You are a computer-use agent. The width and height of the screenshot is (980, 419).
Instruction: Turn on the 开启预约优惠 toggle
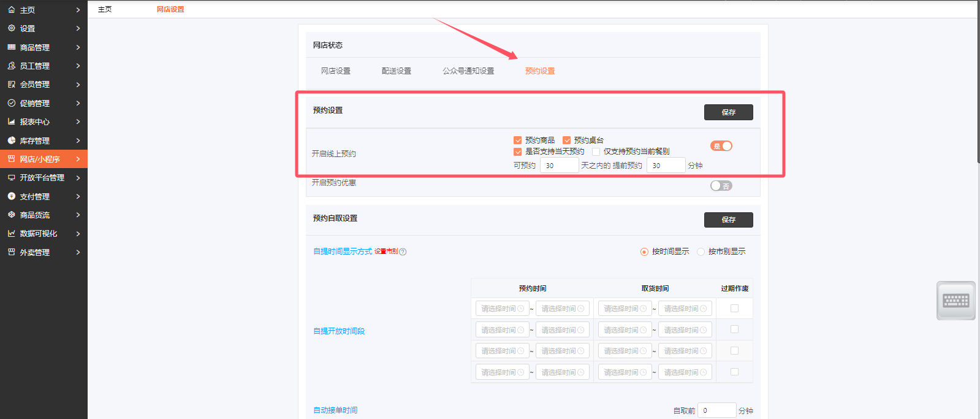pos(721,186)
